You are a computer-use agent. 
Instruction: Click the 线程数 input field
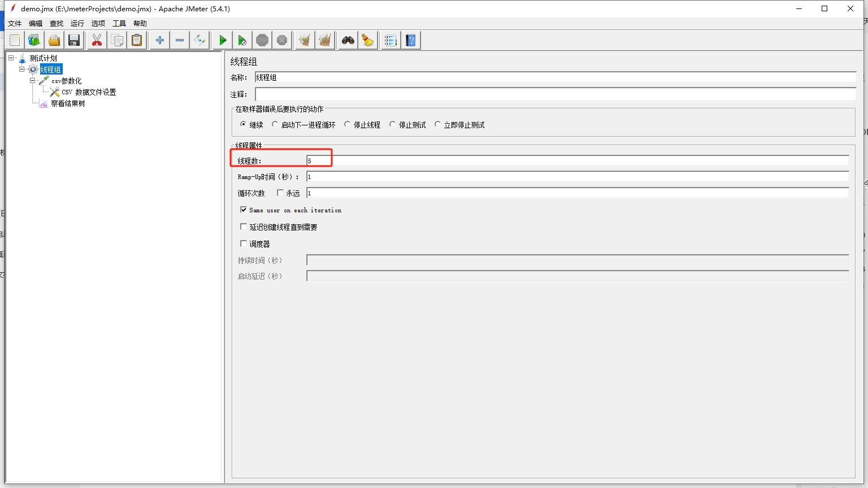pyautogui.click(x=578, y=160)
